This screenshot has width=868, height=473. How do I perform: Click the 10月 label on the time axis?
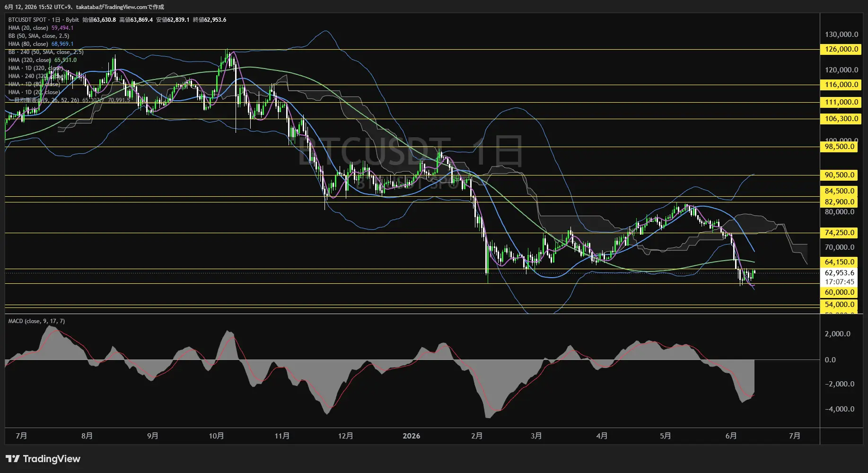pyautogui.click(x=217, y=436)
